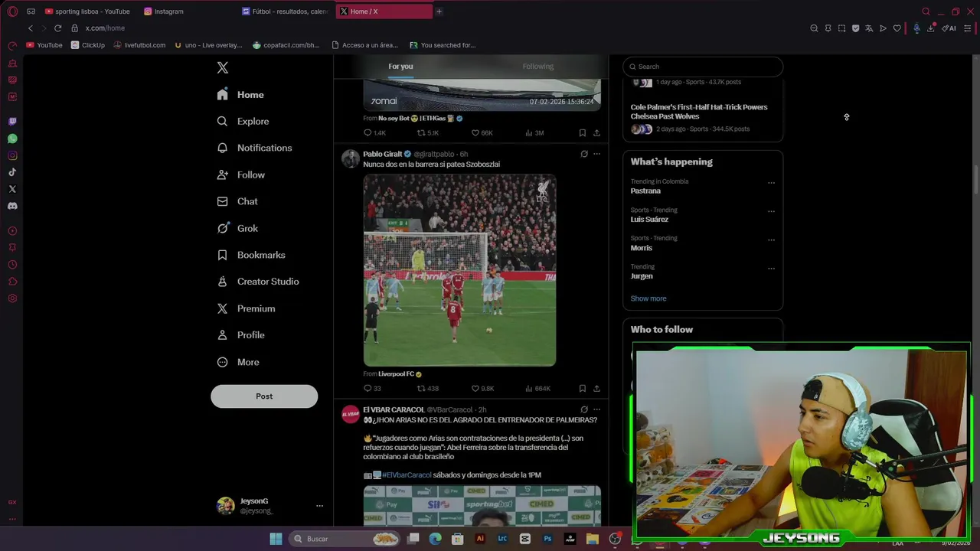Switch to the Fútbol resultados tab
980x551 pixels.
tap(286, 11)
